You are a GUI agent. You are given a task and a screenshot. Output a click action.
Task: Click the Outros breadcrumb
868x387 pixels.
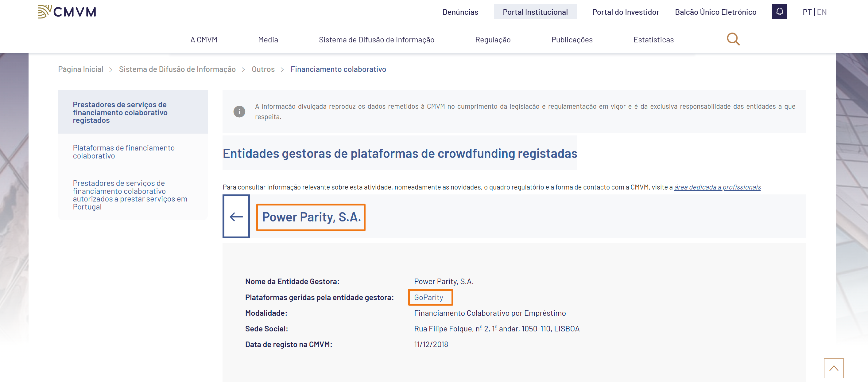click(263, 69)
